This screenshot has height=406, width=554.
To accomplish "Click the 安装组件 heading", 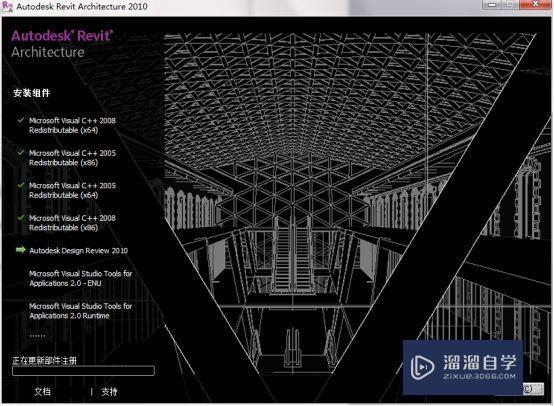I will [x=31, y=93].
